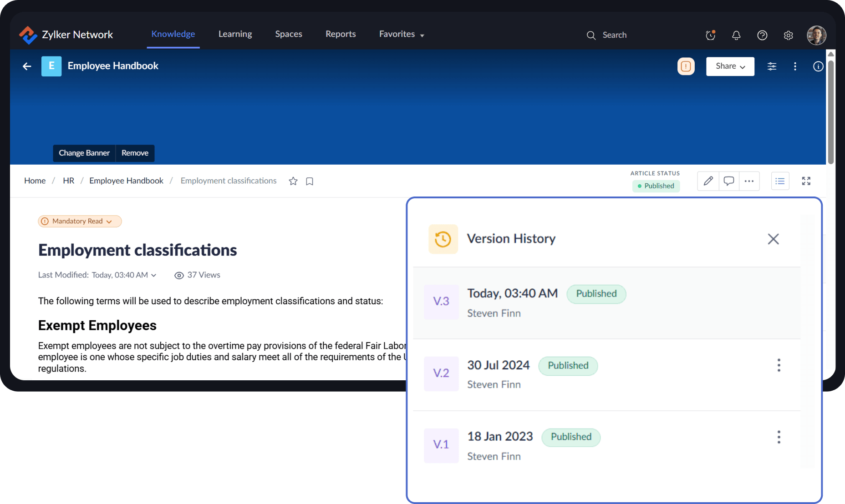Open the Share dropdown button
The image size is (845, 504).
point(730,66)
